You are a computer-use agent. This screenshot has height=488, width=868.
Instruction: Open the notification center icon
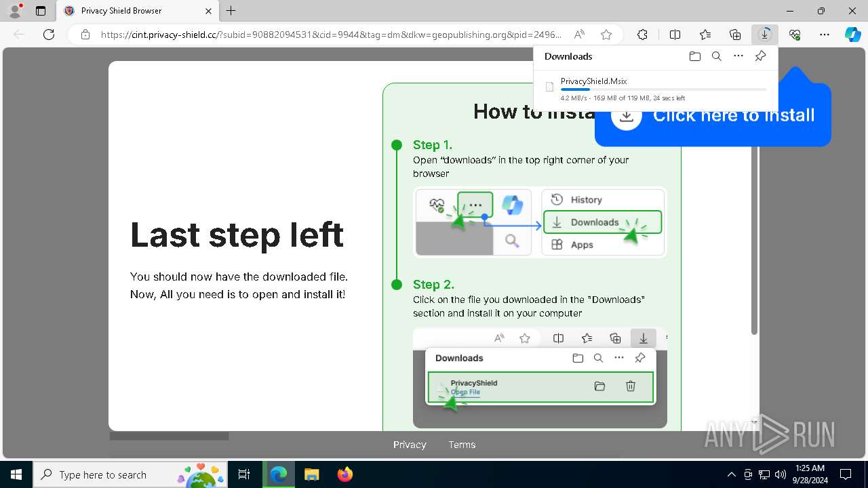pyautogui.click(x=846, y=474)
